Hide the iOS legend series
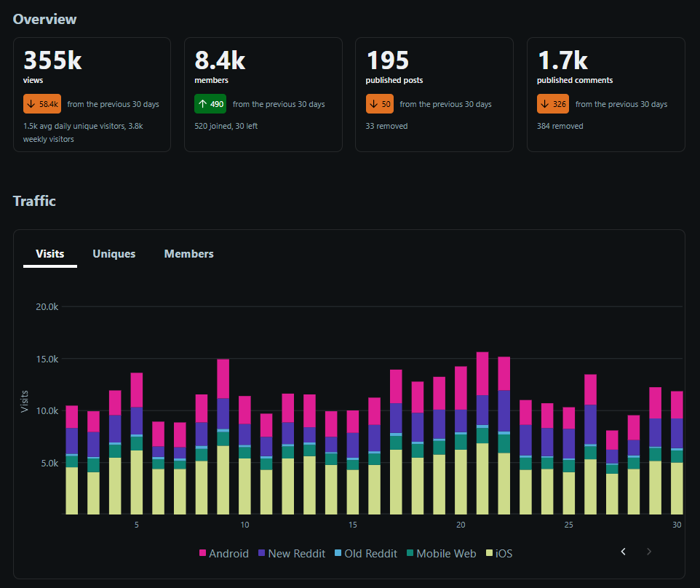The image size is (700, 588). [499, 554]
